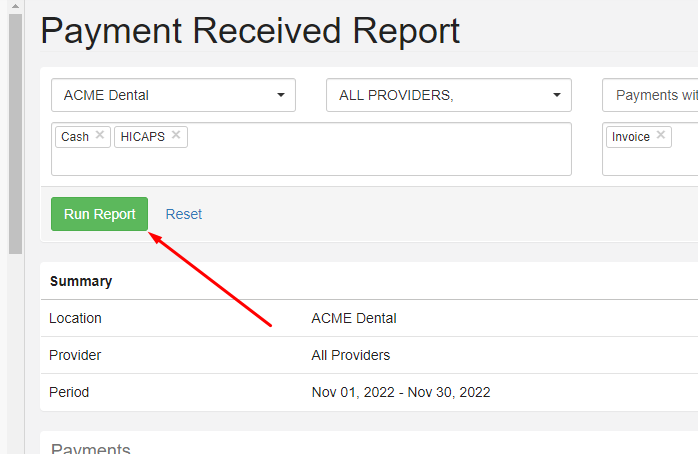The image size is (698, 454).
Task: Open the ALL PROVIDERS dropdown
Action: pyautogui.click(x=449, y=95)
